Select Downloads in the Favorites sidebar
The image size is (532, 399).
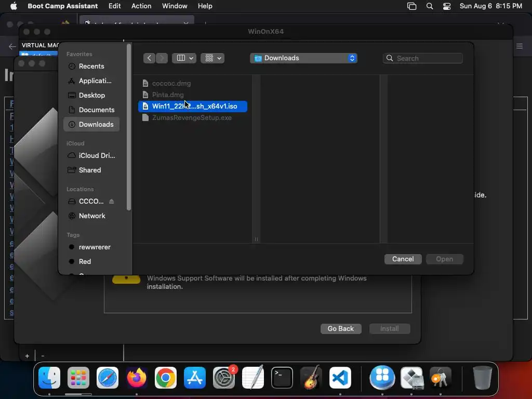click(x=91, y=125)
